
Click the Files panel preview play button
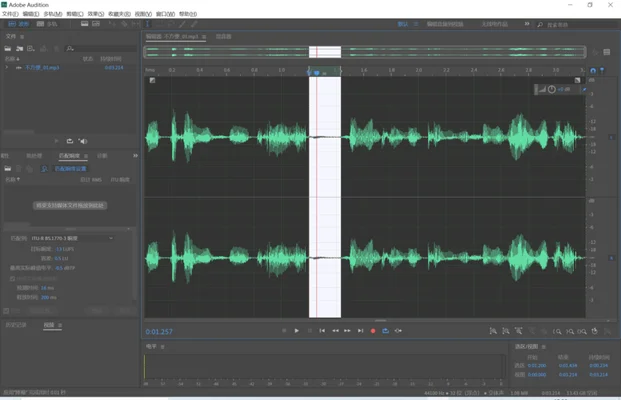click(x=56, y=141)
